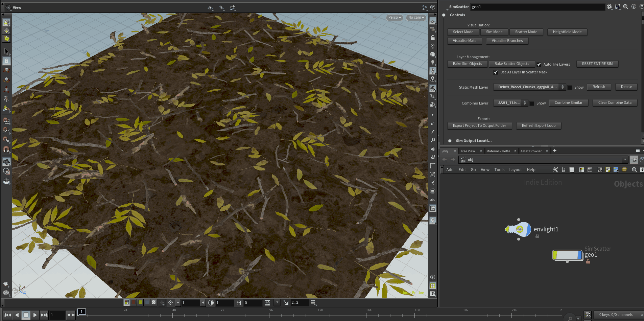Image resolution: width=644 pixels, height=321 pixels.
Task: Click the gear icon in SimScatter parameter header
Action: tap(610, 6)
